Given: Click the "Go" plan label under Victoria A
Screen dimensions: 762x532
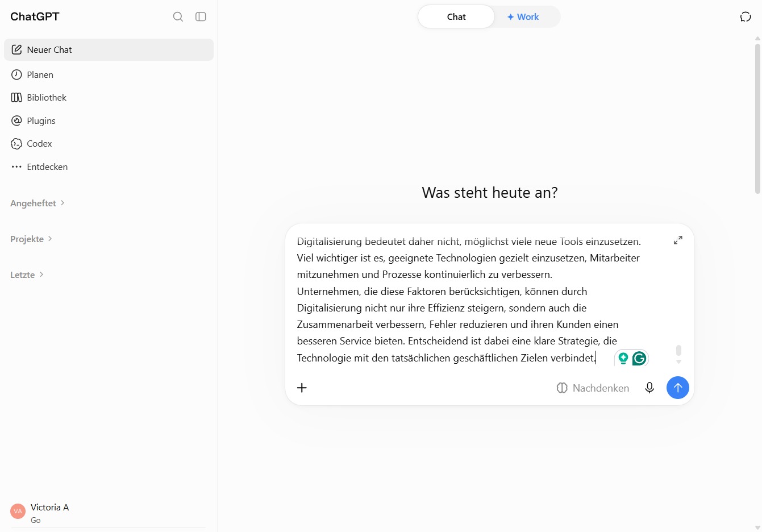Looking at the screenshot, I should [36, 520].
